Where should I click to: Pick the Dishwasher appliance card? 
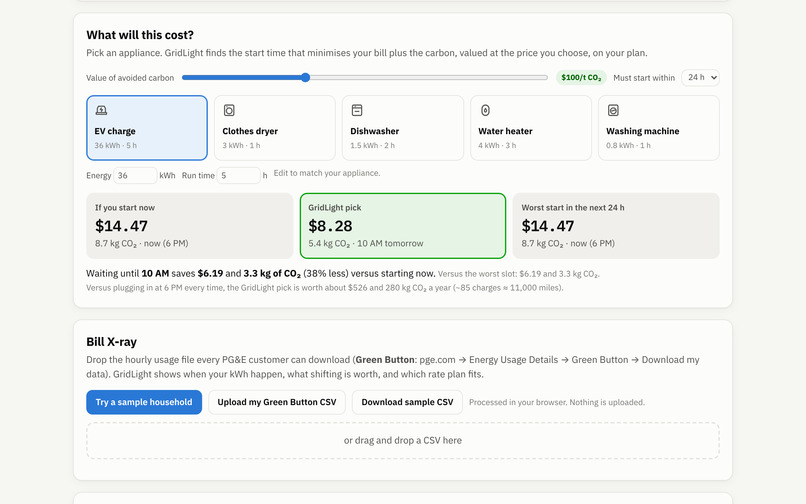[403, 128]
